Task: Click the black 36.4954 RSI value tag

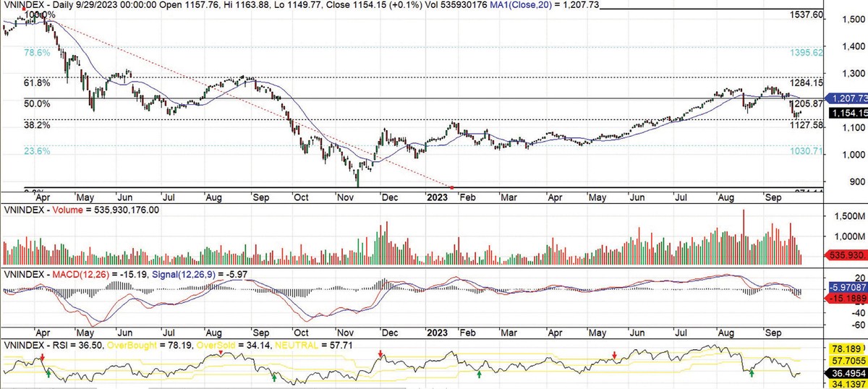Action: click(846, 373)
